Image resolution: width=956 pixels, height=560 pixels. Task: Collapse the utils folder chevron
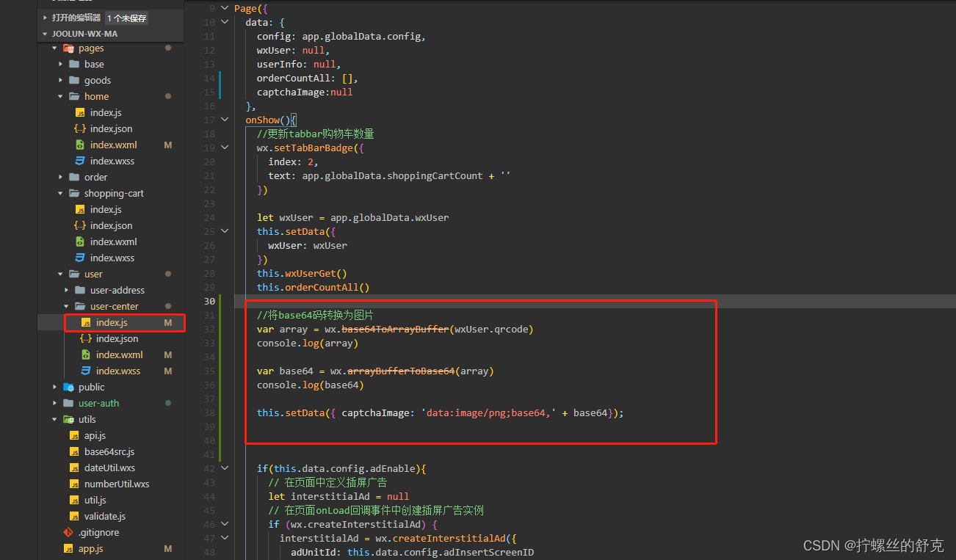54,420
